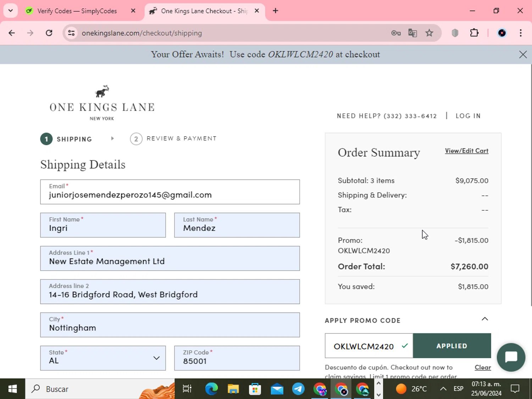This screenshot has width=532, height=399.
Task: Select the One Kings Lane Checkout tab
Action: (x=204, y=11)
